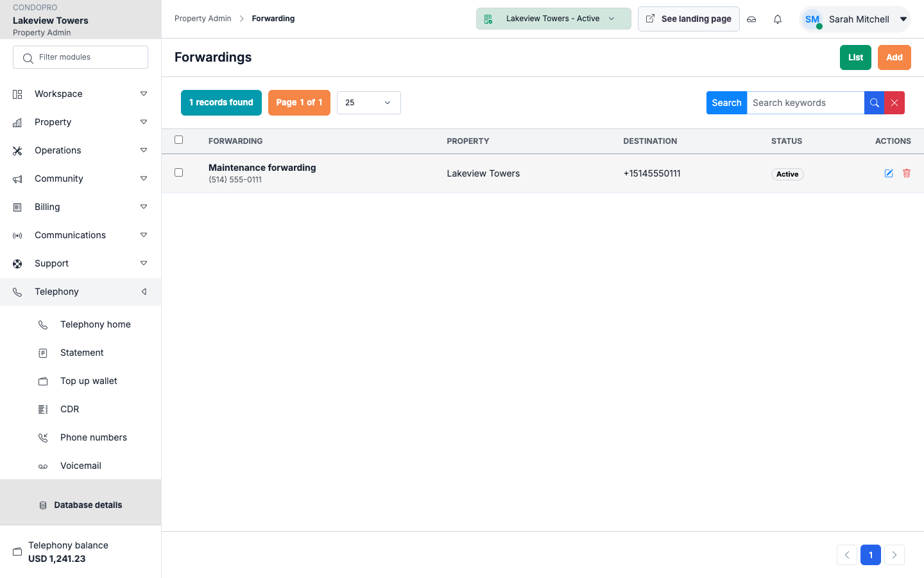Focus the Search keywords field

[805, 103]
